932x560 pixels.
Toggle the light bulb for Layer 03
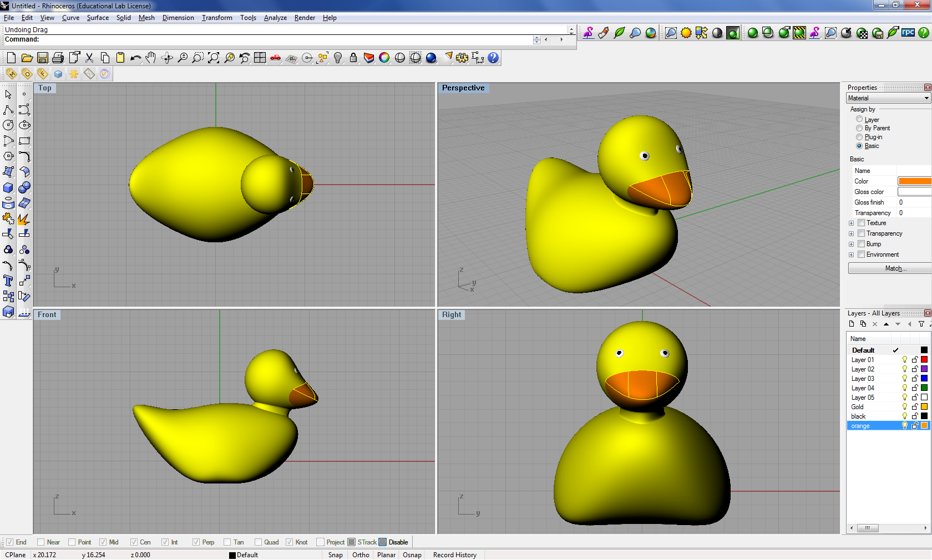point(905,379)
